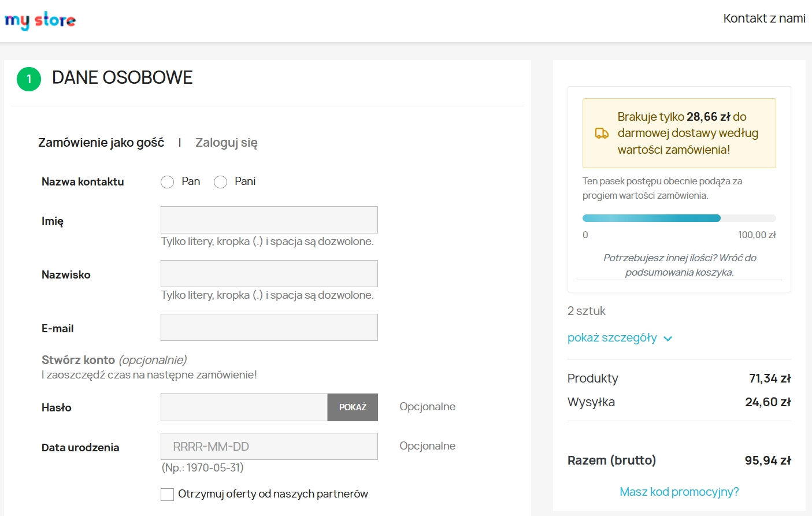
Task: Select the Pani radio button
Action: (220, 181)
